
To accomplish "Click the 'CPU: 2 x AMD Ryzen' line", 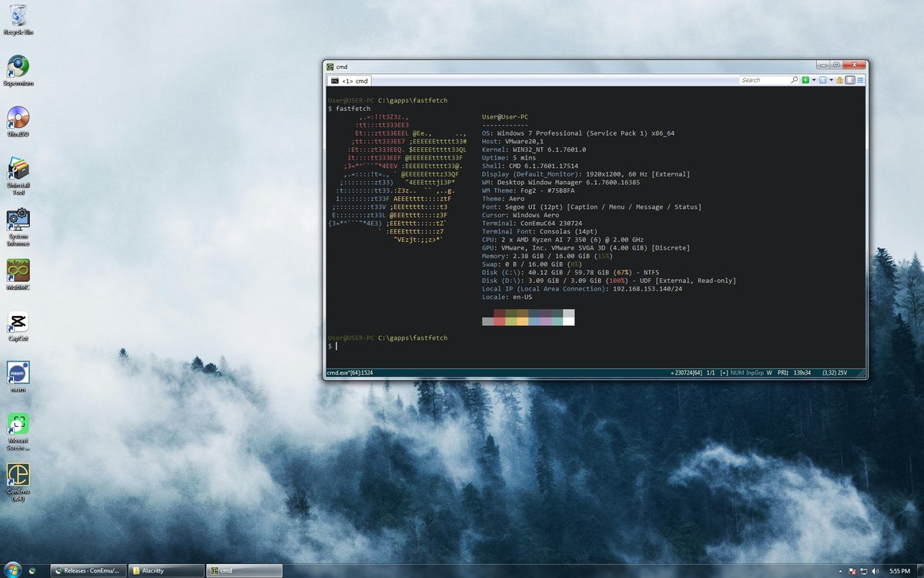I will pos(563,240).
